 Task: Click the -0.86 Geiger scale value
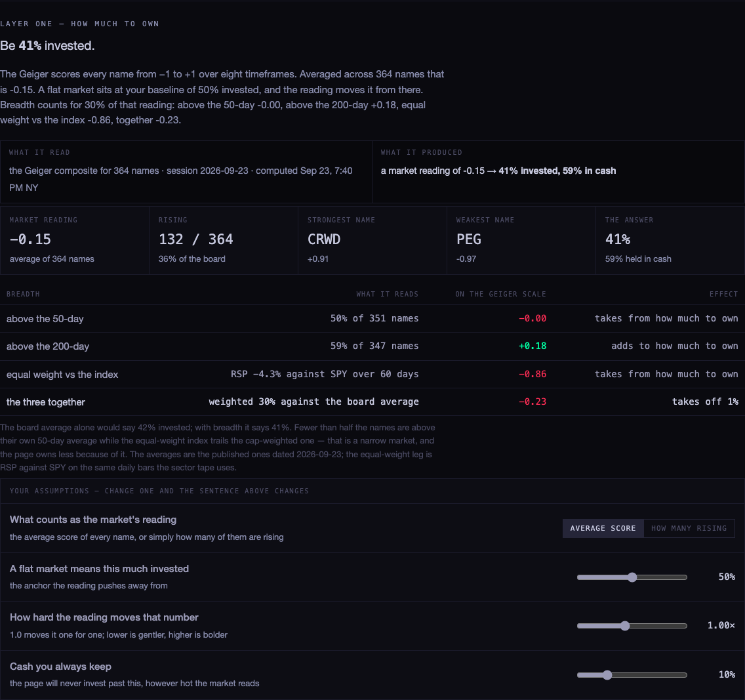[532, 374]
